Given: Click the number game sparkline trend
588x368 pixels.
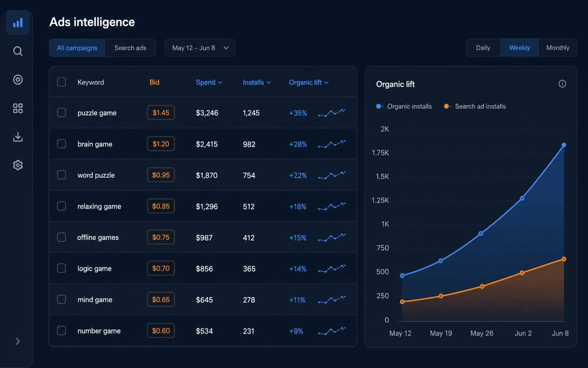Looking at the screenshot, I should coord(332,331).
